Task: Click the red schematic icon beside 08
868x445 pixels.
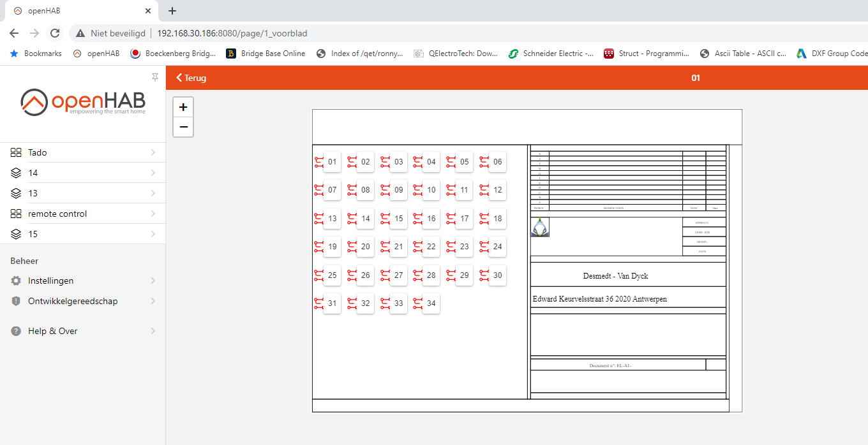Action: tap(352, 190)
